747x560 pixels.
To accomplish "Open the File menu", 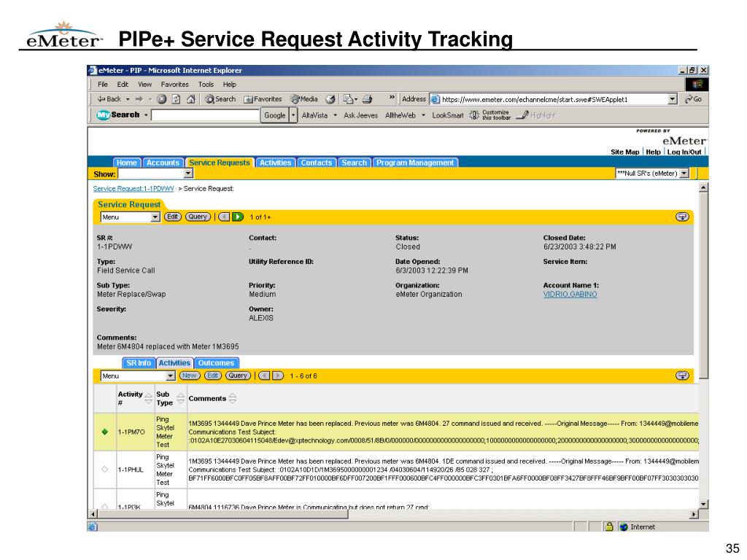I will (x=102, y=85).
